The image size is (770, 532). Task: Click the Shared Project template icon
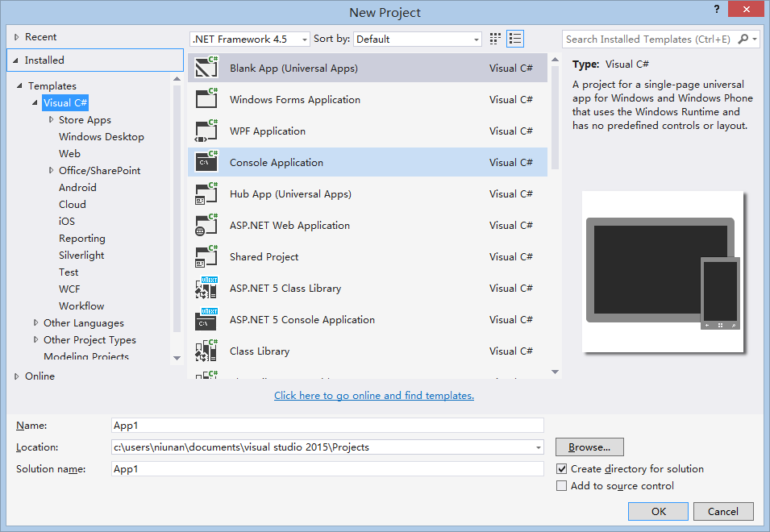[206, 256]
